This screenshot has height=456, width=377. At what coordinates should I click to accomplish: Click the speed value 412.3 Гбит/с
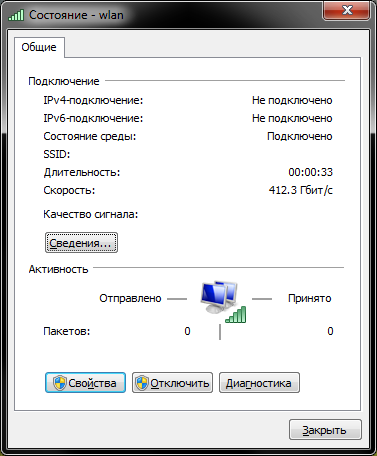point(301,190)
